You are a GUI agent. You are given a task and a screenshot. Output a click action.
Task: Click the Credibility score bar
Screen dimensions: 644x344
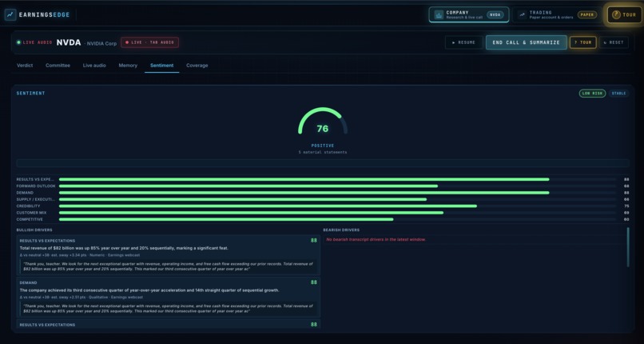pos(338,206)
